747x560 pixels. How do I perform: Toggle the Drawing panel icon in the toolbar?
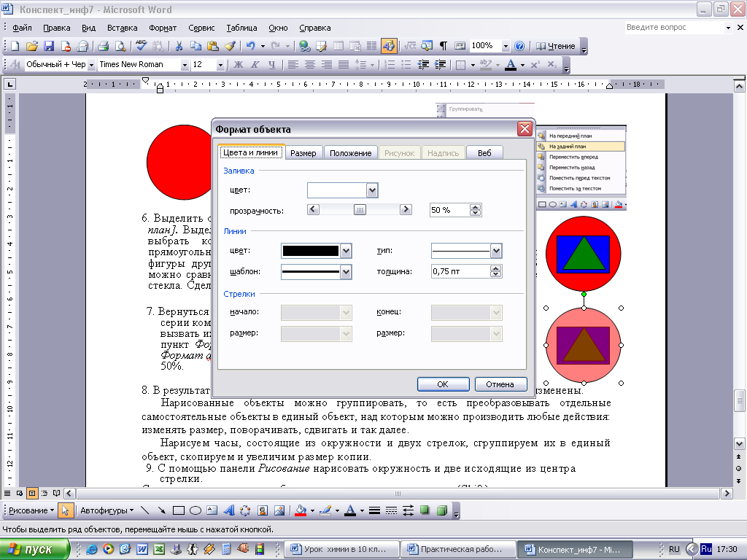pos(389,46)
